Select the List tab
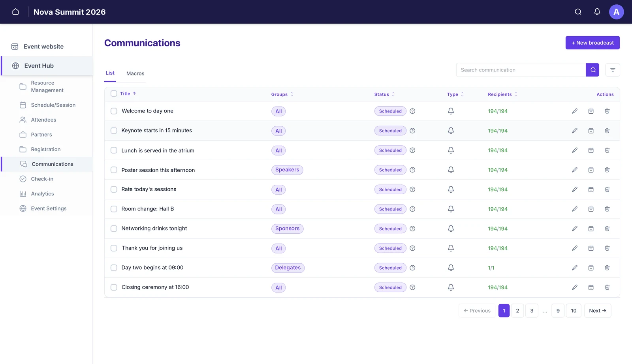632x364 pixels. point(110,73)
